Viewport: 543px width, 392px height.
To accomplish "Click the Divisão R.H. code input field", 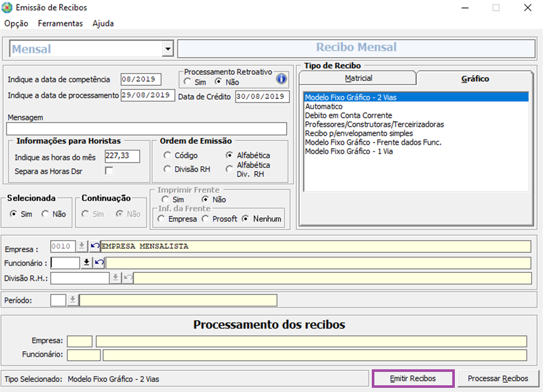I will coord(79,278).
